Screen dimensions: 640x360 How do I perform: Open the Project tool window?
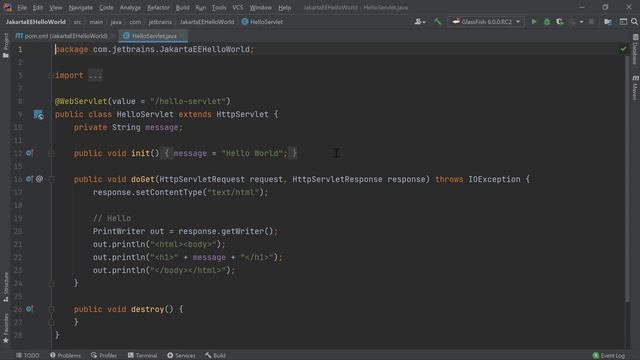6,45
